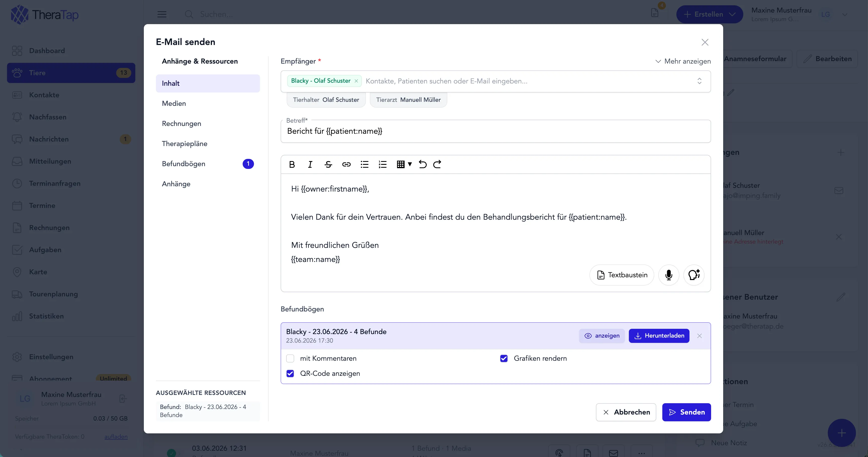The image size is (868, 457).
Task: Toggle the hamburger menu in header
Action: 162,14
